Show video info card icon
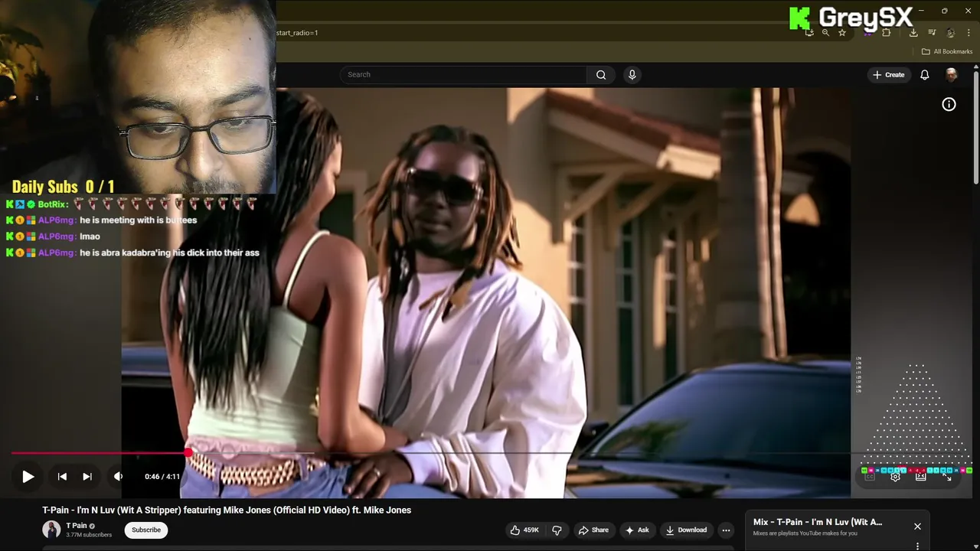 click(949, 104)
